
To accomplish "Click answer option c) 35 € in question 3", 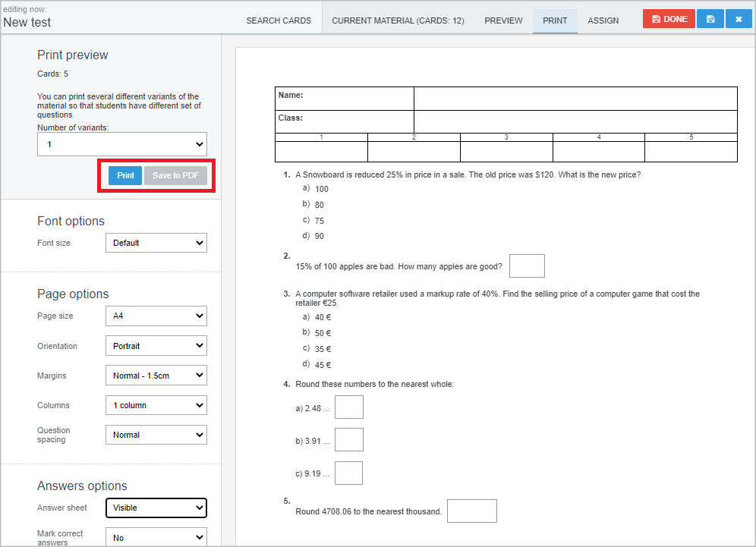I will [x=317, y=349].
